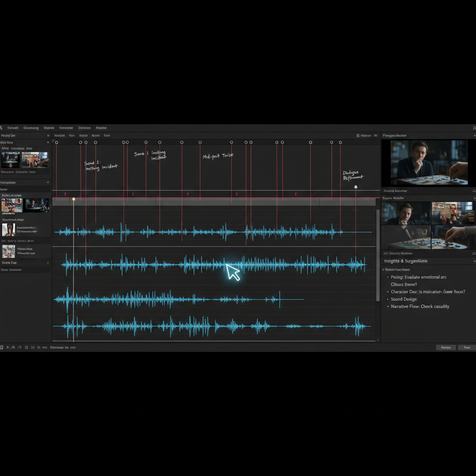Click the app icon at far left of menu bar
476x476 pixels.
2,128
